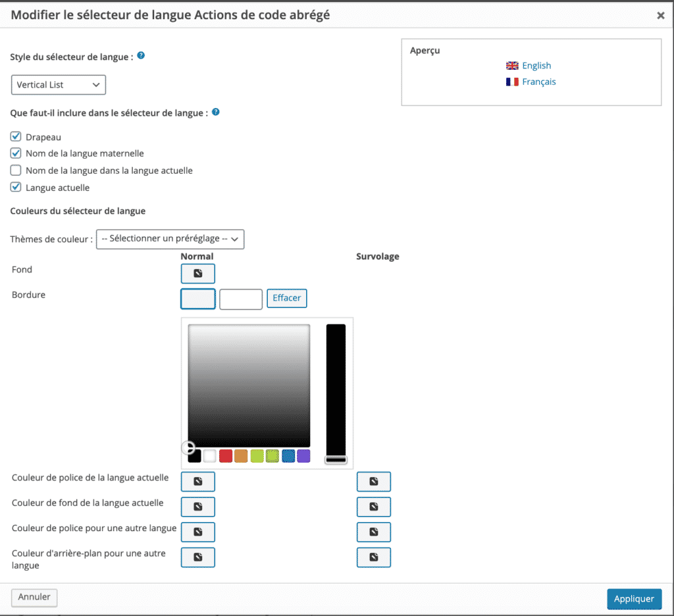Image resolution: width=674 pixels, height=616 pixels.
Task: Expand the color theme preset dropdown
Action: [170, 239]
